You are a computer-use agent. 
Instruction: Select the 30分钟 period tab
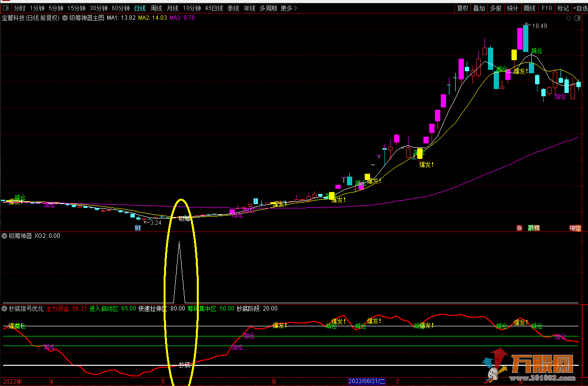[99, 8]
